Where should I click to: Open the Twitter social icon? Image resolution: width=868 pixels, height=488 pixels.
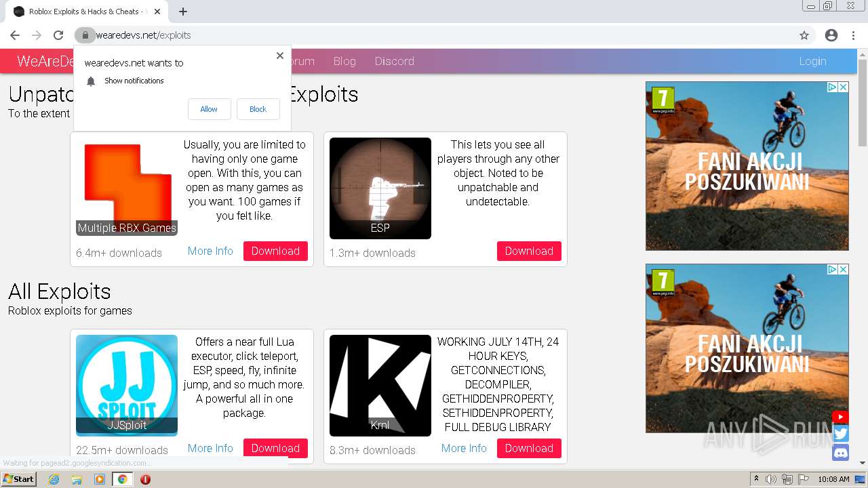[x=841, y=434]
